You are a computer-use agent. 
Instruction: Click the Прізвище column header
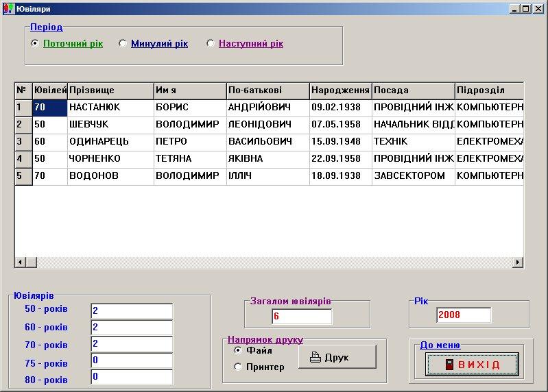[110, 90]
